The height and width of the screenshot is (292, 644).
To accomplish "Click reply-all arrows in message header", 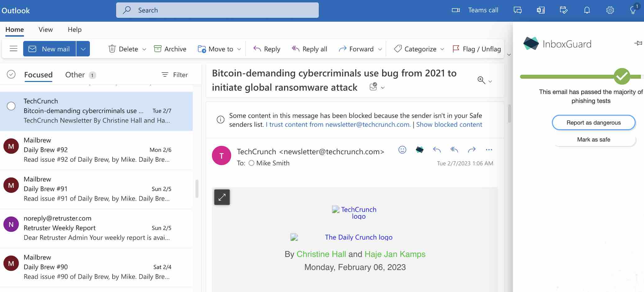I will tap(454, 150).
